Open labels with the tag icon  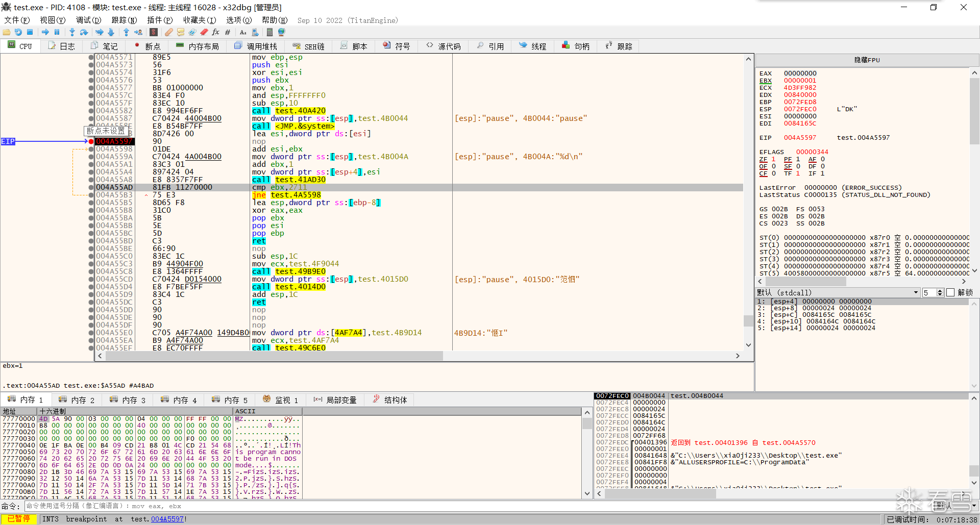coord(192,32)
